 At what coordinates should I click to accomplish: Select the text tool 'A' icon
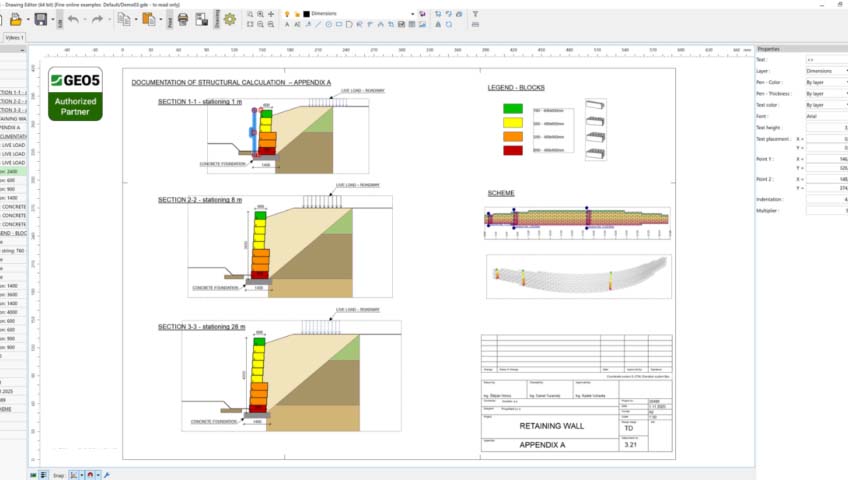[x=286, y=24]
